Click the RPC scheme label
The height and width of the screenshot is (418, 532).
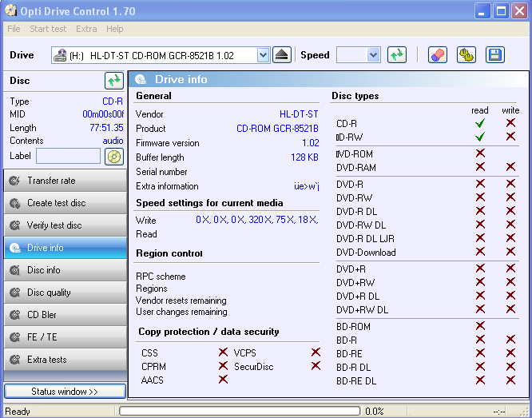pos(161,277)
